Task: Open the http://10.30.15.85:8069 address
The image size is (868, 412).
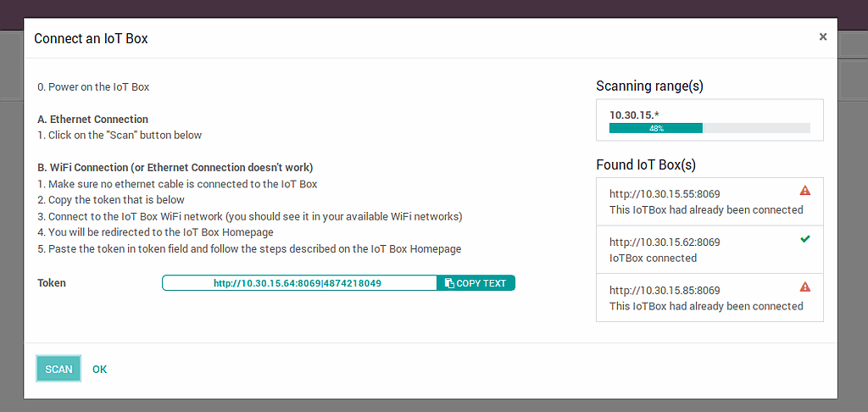Action: click(x=665, y=291)
